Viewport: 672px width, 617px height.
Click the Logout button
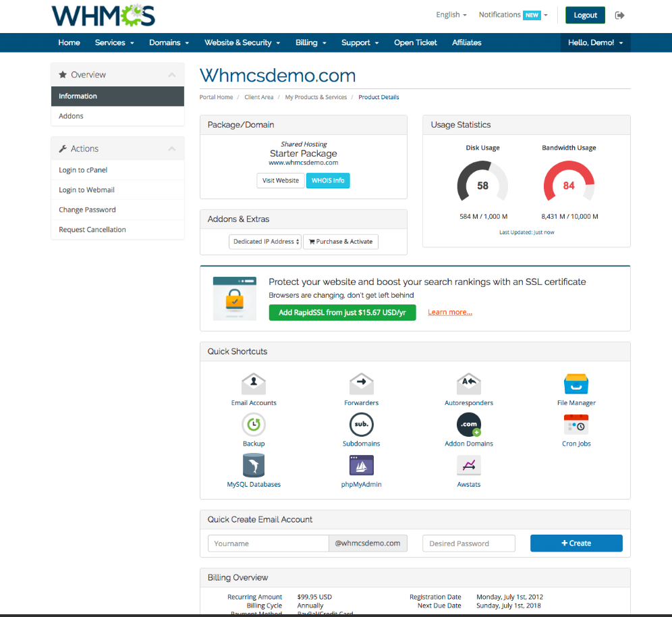(585, 15)
